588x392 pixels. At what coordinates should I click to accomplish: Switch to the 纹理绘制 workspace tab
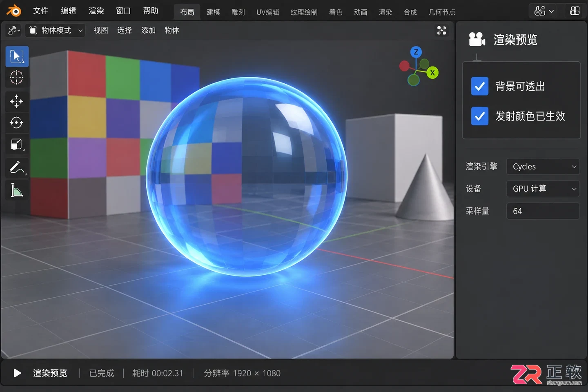click(x=304, y=12)
